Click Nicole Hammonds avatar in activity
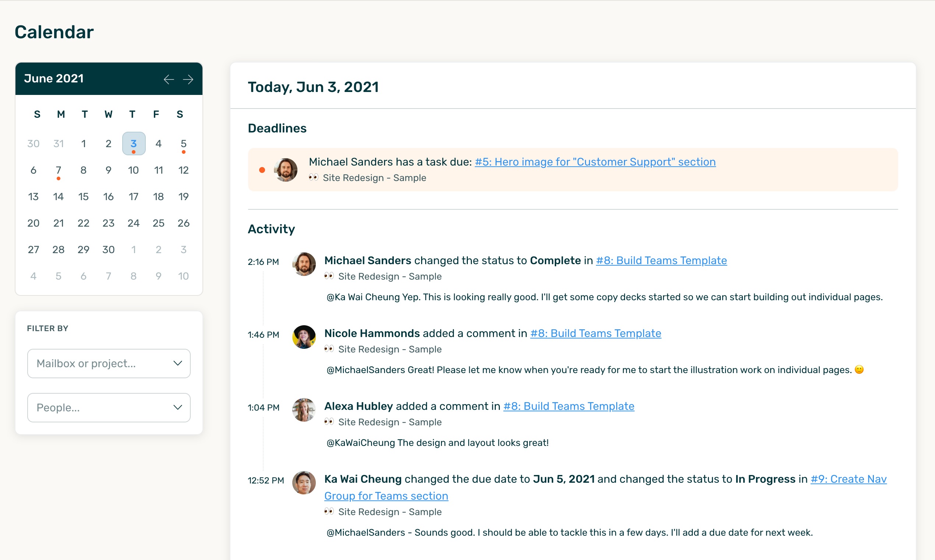The height and width of the screenshot is (560, 935). [x=304, y=337]
